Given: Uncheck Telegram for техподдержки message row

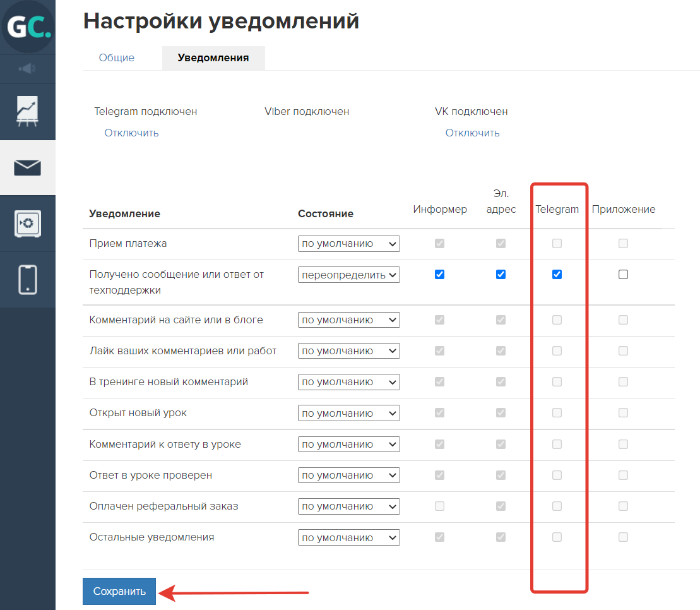Looking at the screenshot, I should (x=557, y=274).
